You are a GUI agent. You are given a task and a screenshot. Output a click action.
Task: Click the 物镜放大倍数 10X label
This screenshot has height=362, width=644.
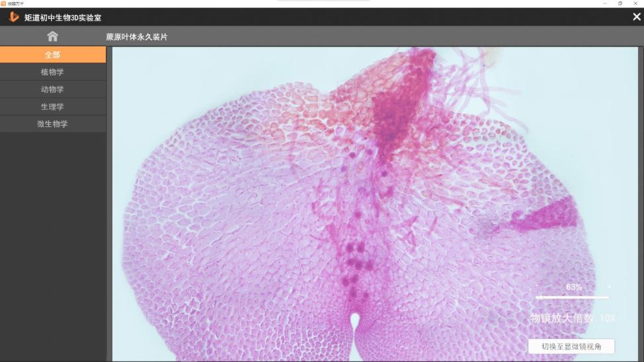tap(573, 318)
